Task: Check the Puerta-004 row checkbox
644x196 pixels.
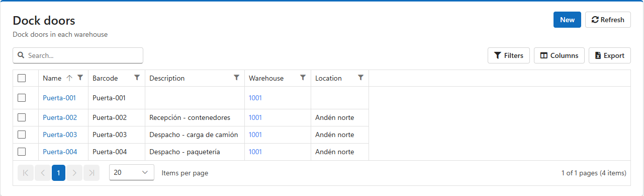Action: point(22,152)
